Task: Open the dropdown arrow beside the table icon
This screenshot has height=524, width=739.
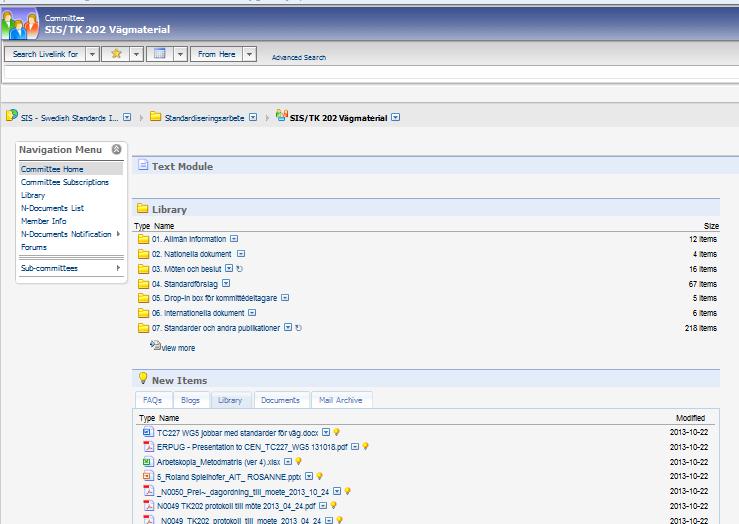Action: [x=181, y=54]
